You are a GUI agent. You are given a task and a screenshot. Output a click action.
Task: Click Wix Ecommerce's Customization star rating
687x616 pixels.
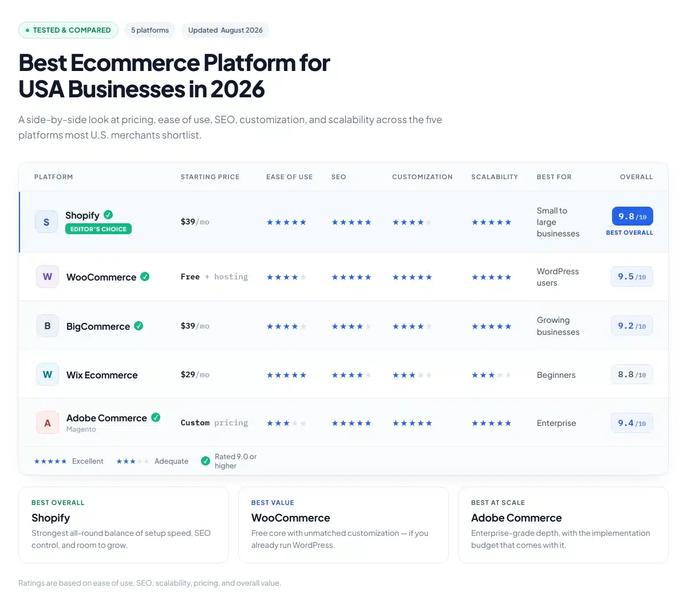pyautogui.click(x=412, y=375)
